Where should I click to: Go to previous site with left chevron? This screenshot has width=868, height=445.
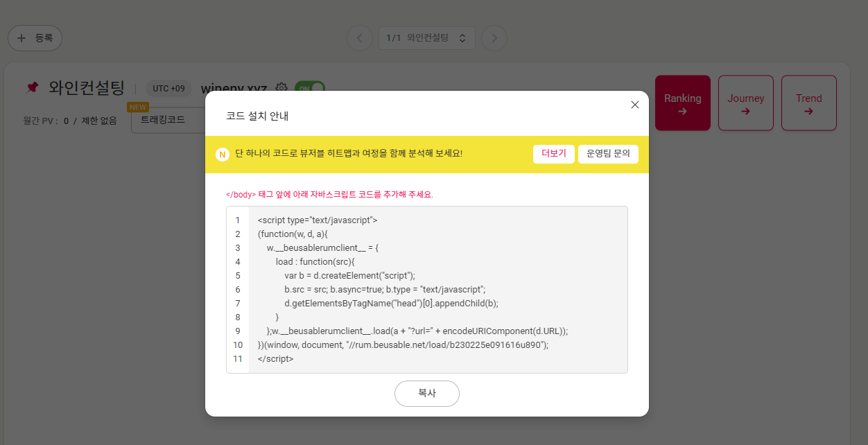359,38
